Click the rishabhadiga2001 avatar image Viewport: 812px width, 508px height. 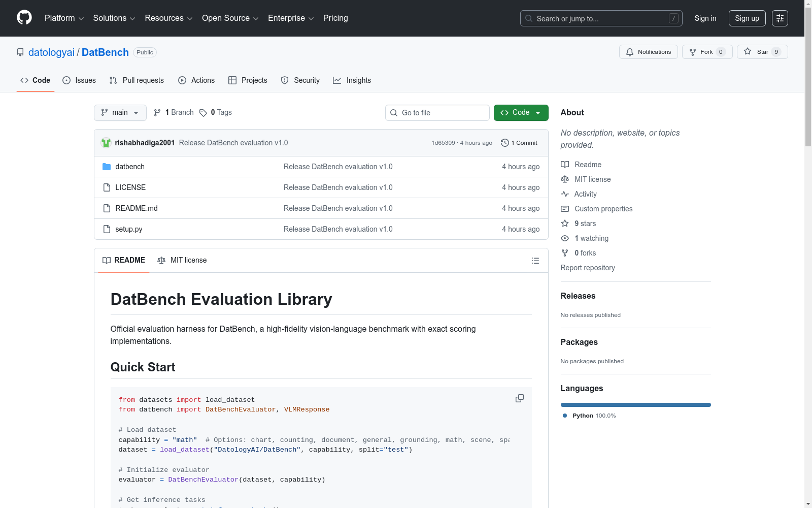(x=106, y=143)
